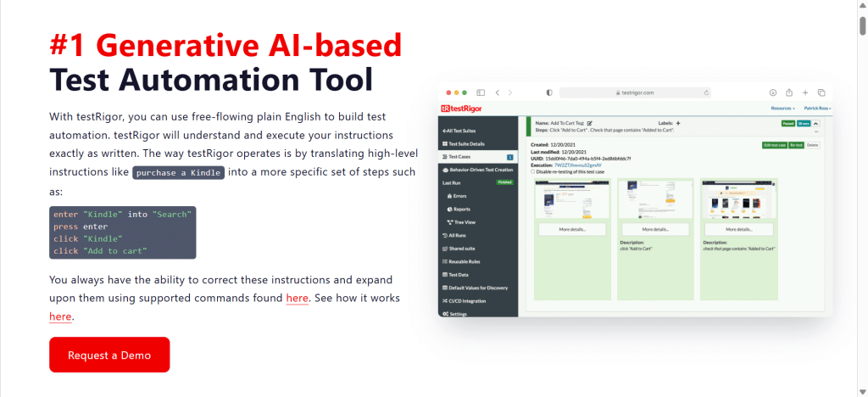The width and height of the screenshot is (868, 397).
Task: Click More details above 'check that page contains' description
Action: click(738, 229)
